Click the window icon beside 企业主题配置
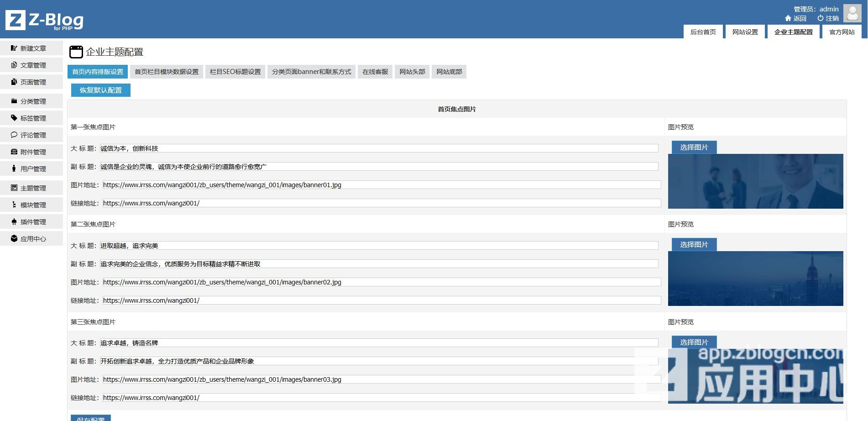Viewport: 868px width, 421px height. (76, 52)
